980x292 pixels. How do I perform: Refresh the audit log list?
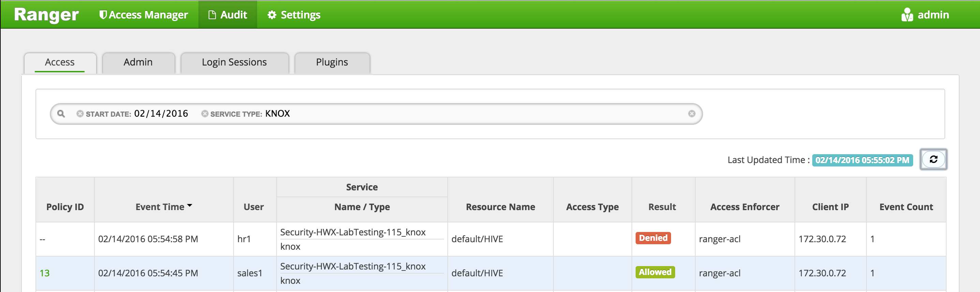pos(933,159)
